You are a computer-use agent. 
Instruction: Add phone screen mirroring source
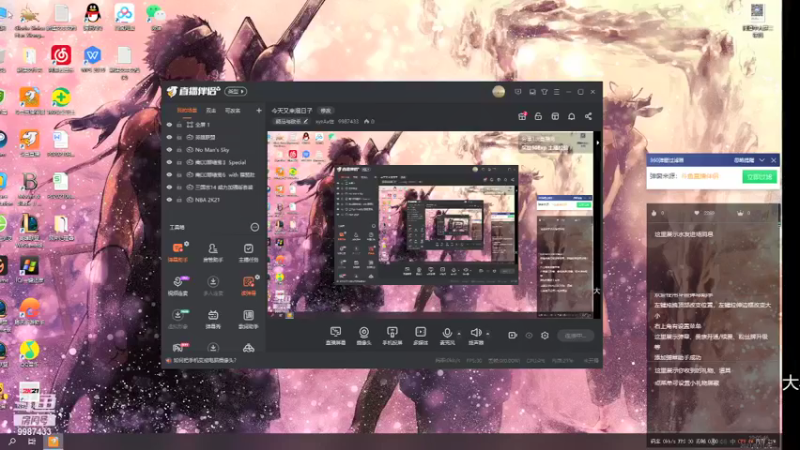(x=392, y=336)
